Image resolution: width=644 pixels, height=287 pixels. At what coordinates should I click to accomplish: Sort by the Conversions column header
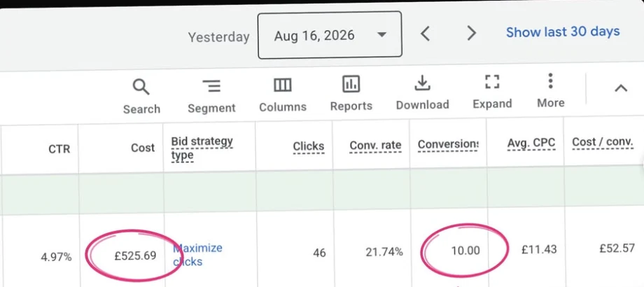tap(448, 144)
